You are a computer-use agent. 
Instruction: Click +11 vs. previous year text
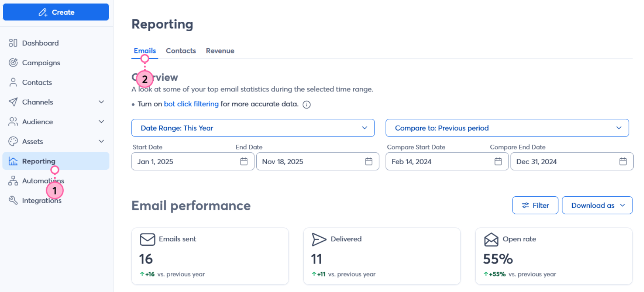pos(343,274)
